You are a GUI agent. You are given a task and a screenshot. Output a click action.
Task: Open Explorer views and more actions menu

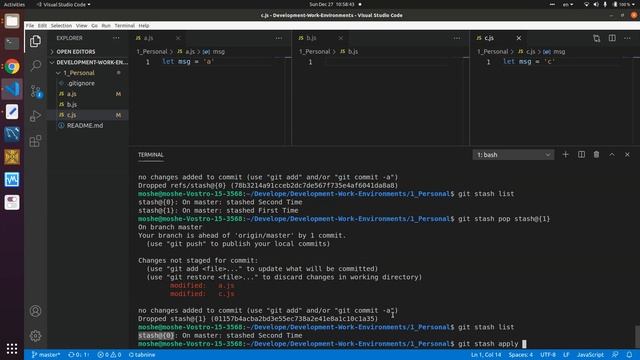click(x=116, y=38)
